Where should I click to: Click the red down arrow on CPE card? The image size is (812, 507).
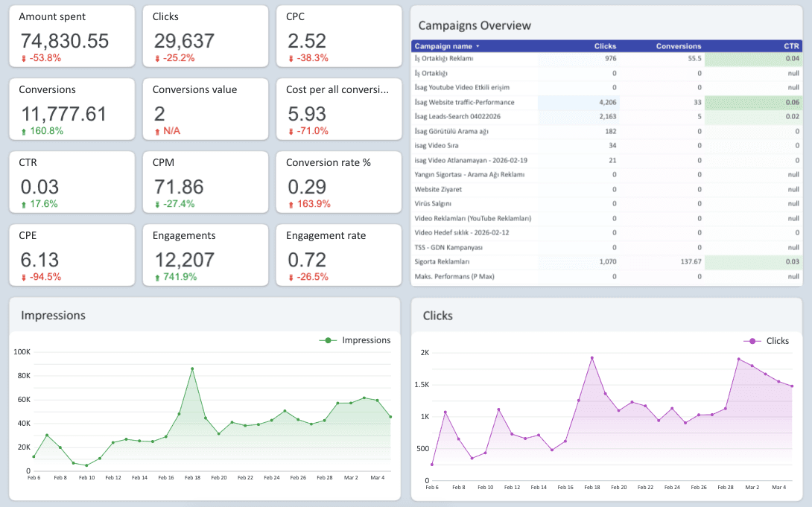(24, 277)
